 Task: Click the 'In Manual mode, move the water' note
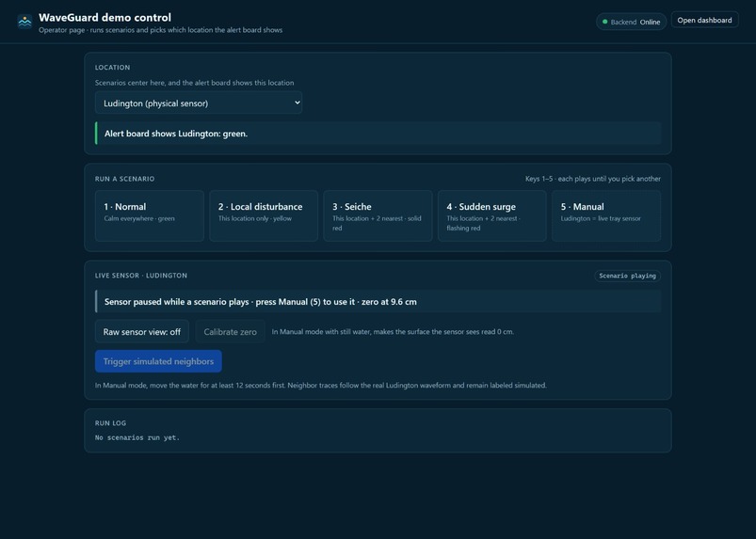click(321, 386)
